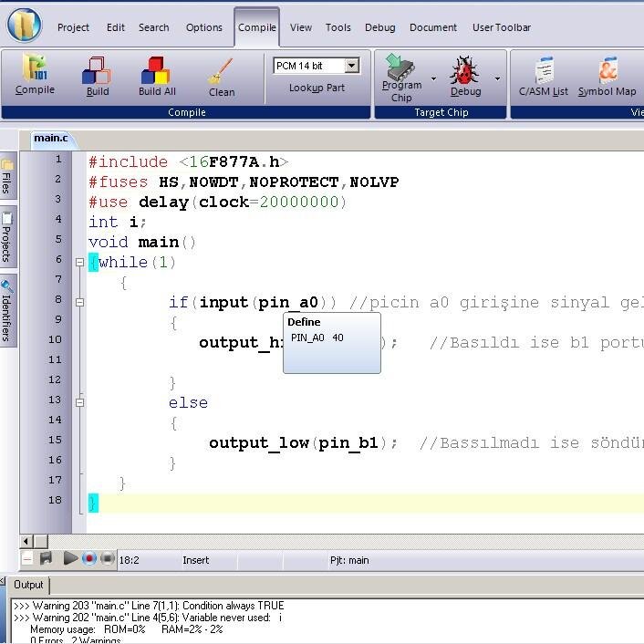The image size is (644, 644).
Task: Click the horizontal scrollbar thumb
Action: click(x=41, y=541)
